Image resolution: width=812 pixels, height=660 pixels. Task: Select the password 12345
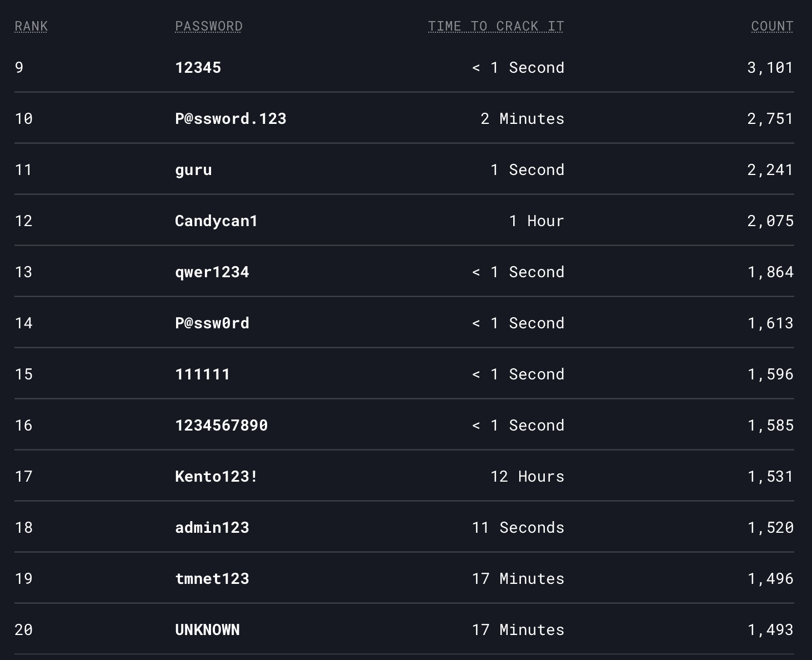coord(198,68)
